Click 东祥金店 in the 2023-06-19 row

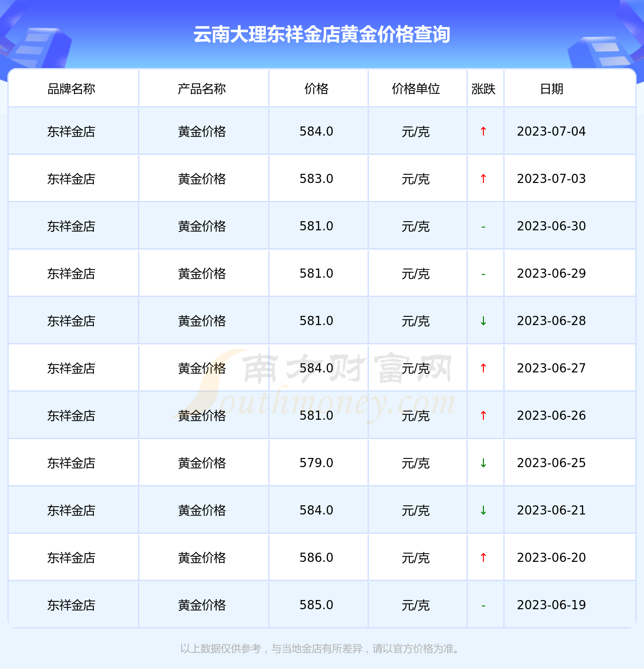71,605
